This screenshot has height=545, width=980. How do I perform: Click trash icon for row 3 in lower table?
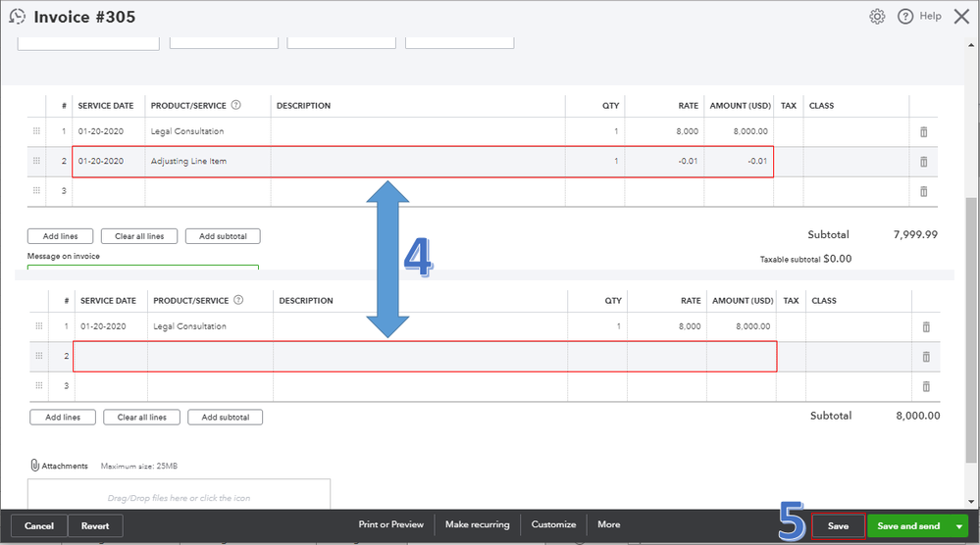point(926,386)
